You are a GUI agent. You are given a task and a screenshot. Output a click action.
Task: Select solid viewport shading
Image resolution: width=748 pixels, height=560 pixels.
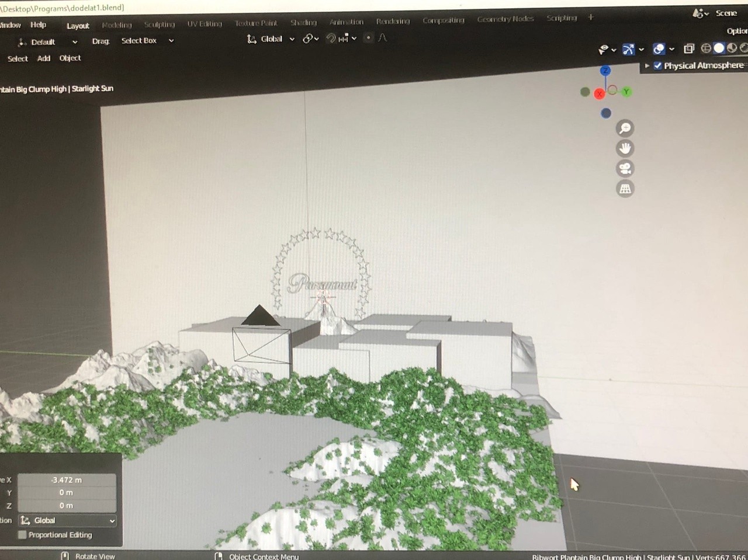tap(719, 48)
